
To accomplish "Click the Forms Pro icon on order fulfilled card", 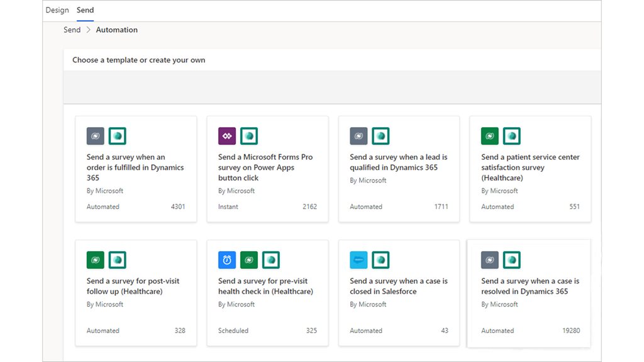I will (118, 136).
